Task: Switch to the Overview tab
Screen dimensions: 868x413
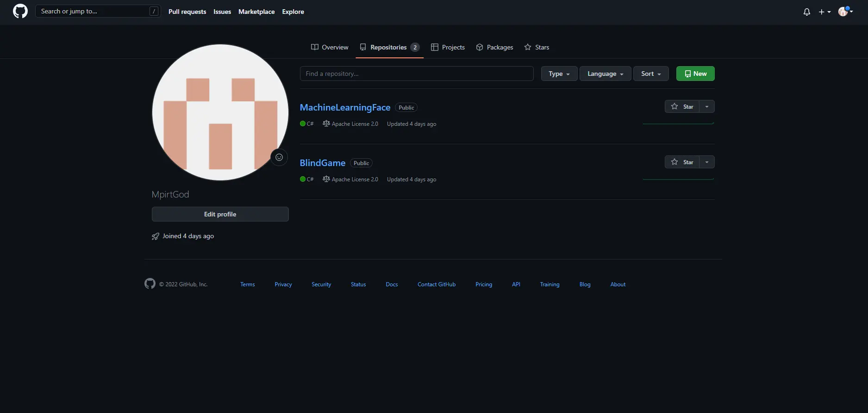Action: [330, 47]
